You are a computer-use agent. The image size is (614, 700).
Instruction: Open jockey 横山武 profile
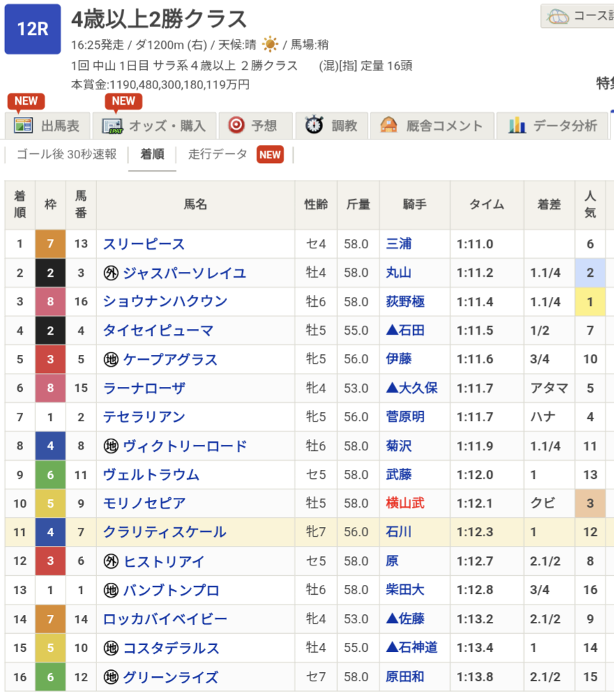(405, 503)
